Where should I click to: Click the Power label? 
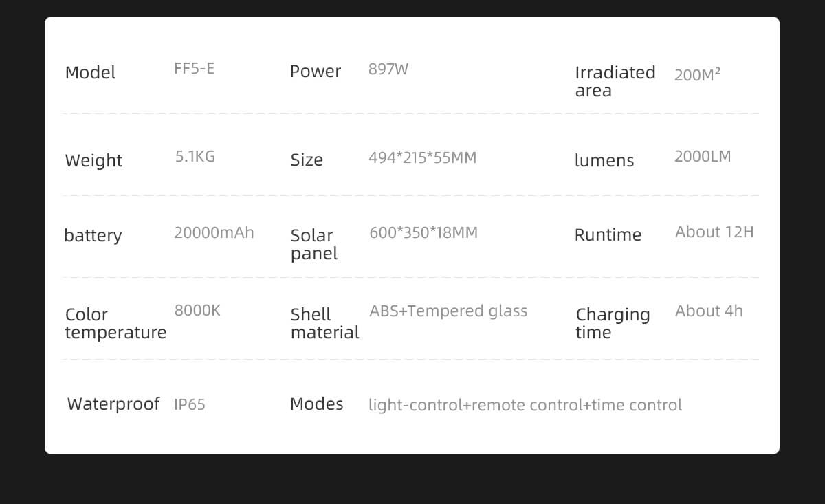coord(315,71)
